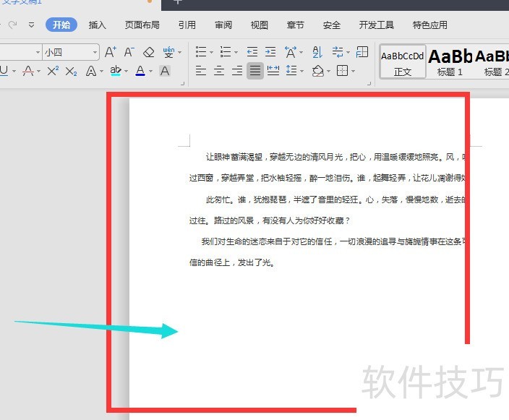Viewport: 509px width, 420px height.
Task: Click the sort A-Z icon
Action: click(317, 51)
